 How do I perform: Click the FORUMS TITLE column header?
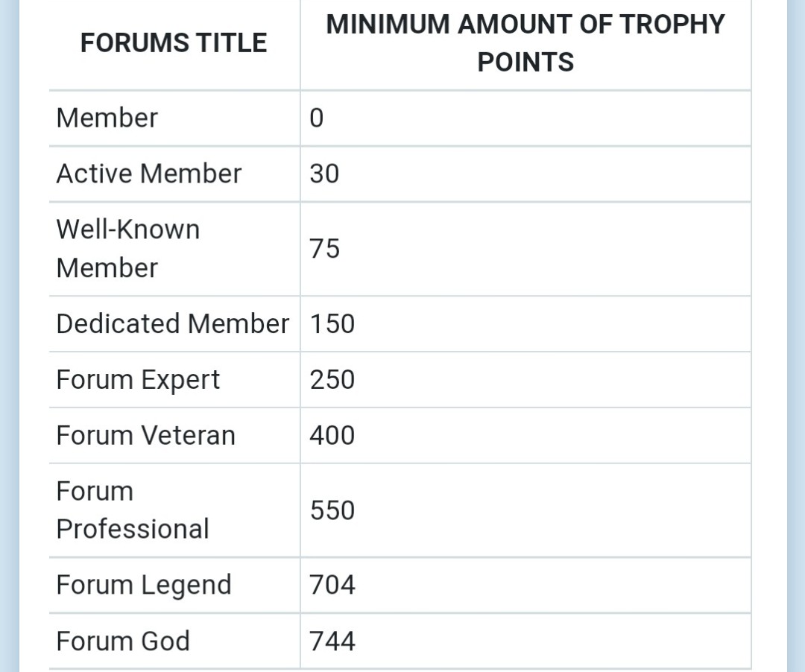coord(174,42)
